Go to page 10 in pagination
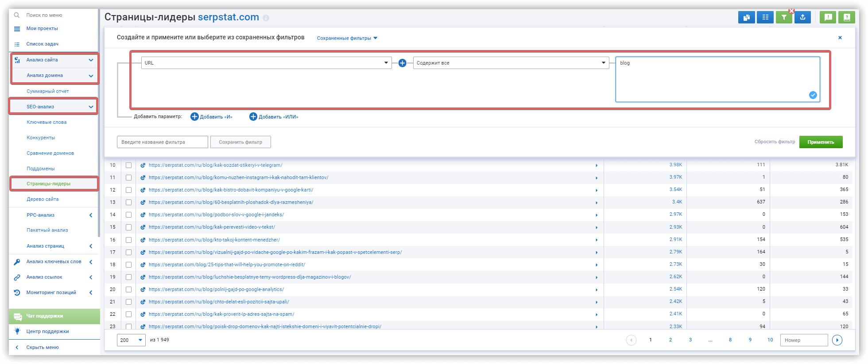The height and width of the screenshot is (364, 868). [x=770, y=340]
